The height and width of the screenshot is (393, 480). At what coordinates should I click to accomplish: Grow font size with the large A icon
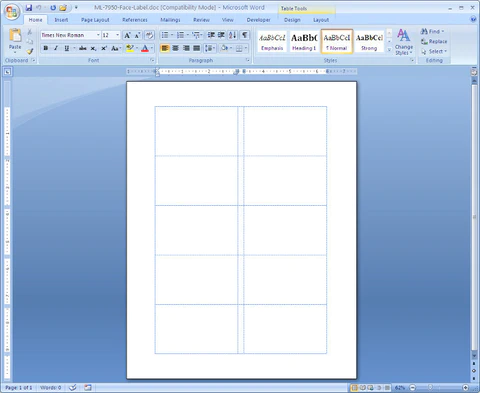[x=127, y=35]
